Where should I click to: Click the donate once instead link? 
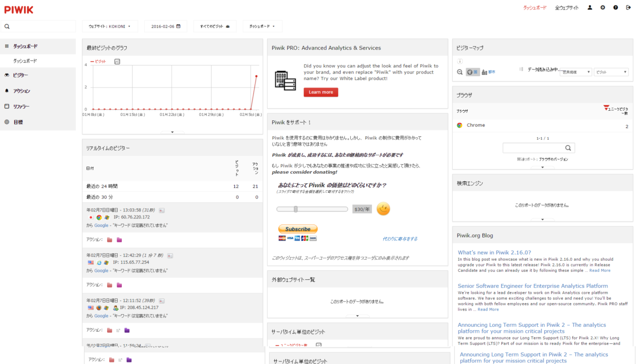pyautogui.click(x=400, y=239)
